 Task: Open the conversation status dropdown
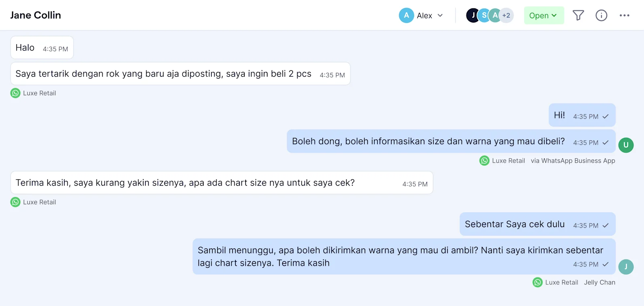tap(554, 15)
